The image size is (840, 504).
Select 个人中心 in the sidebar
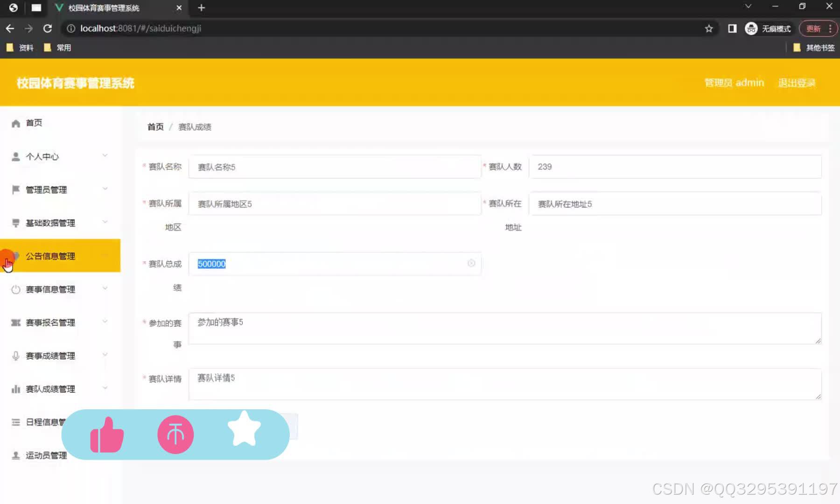[x=60, y=157]
